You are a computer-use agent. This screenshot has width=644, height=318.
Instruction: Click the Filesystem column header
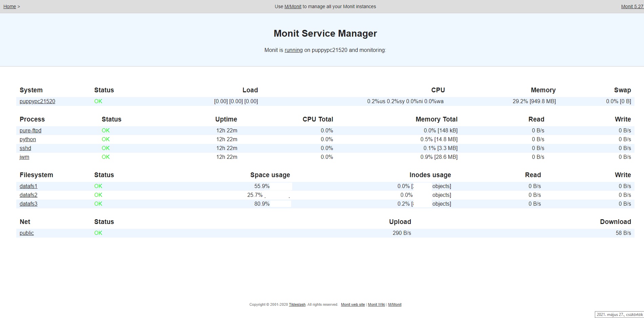pos(36,175)
